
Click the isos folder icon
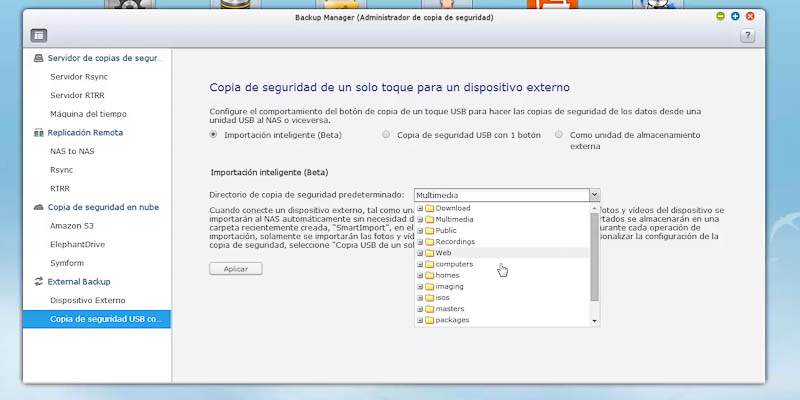tap(429, 298)
